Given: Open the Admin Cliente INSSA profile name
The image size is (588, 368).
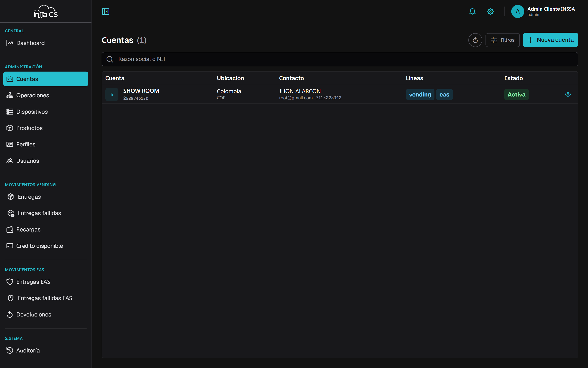Looking at the screenshot, I should [x=551, y=9].
